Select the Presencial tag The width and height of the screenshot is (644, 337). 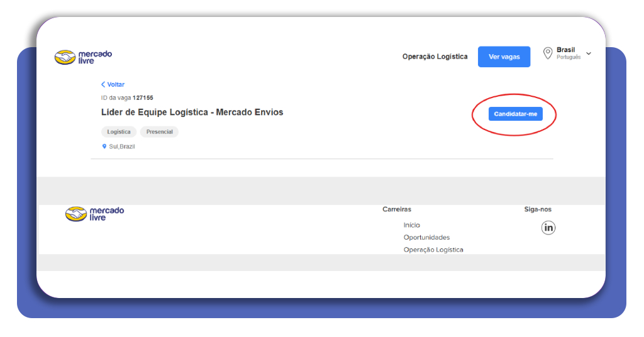coord(159,132)
